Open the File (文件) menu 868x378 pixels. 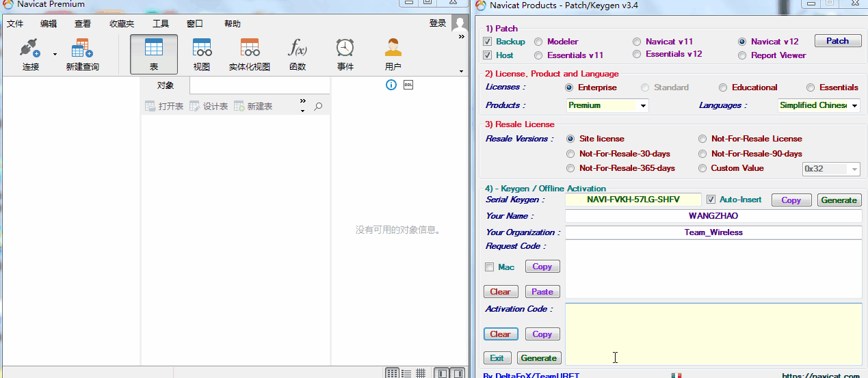(15, 24)
